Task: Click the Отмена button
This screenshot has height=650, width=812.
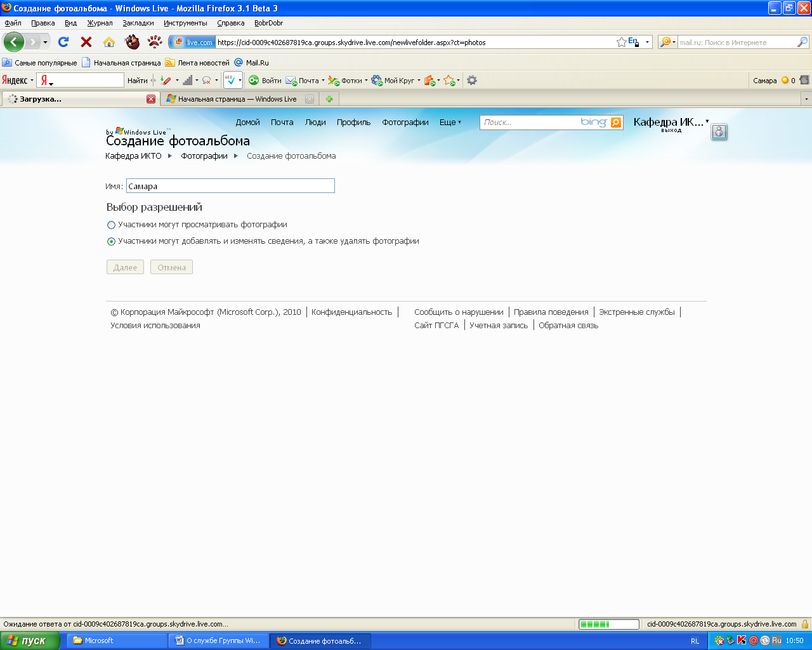Action: click(171, 267)
